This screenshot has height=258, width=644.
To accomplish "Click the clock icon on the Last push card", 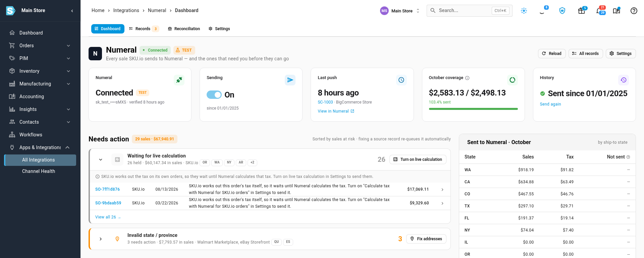I will pyautogui.click(x=401, y=80).
